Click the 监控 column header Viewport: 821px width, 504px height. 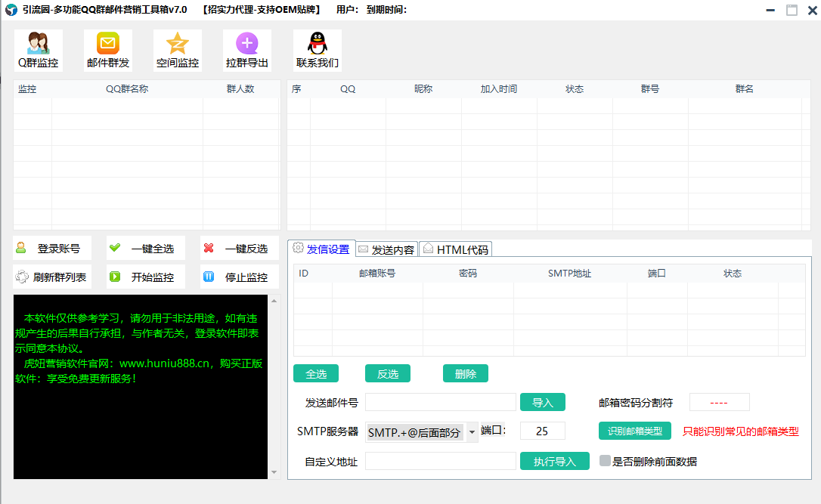point(27,89)
